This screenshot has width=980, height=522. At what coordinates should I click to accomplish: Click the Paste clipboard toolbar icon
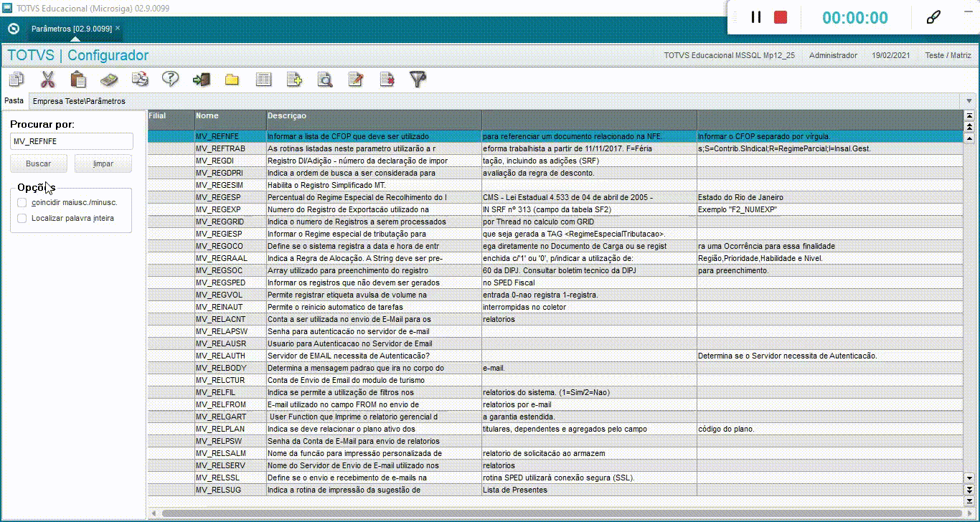click(78, 80)
